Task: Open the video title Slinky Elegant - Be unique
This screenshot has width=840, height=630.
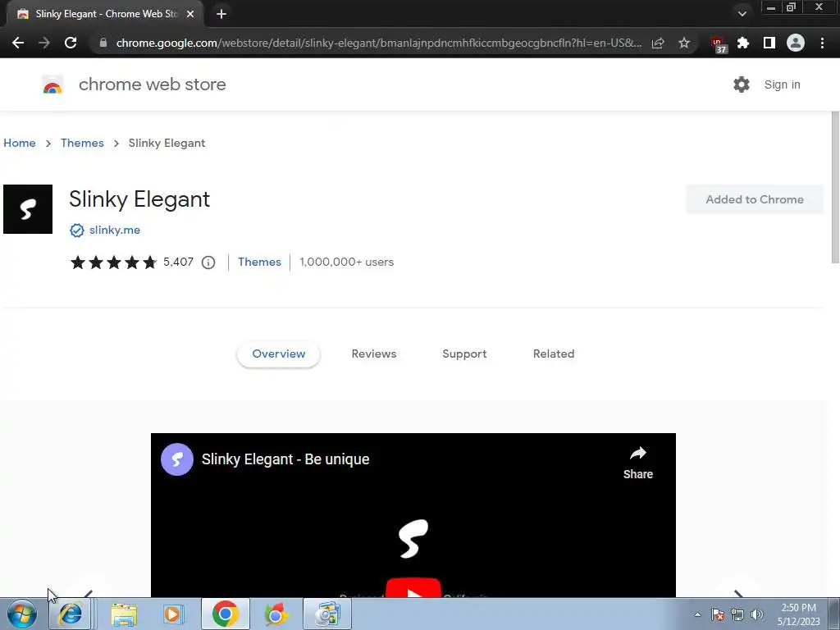Action: [285, 459]
